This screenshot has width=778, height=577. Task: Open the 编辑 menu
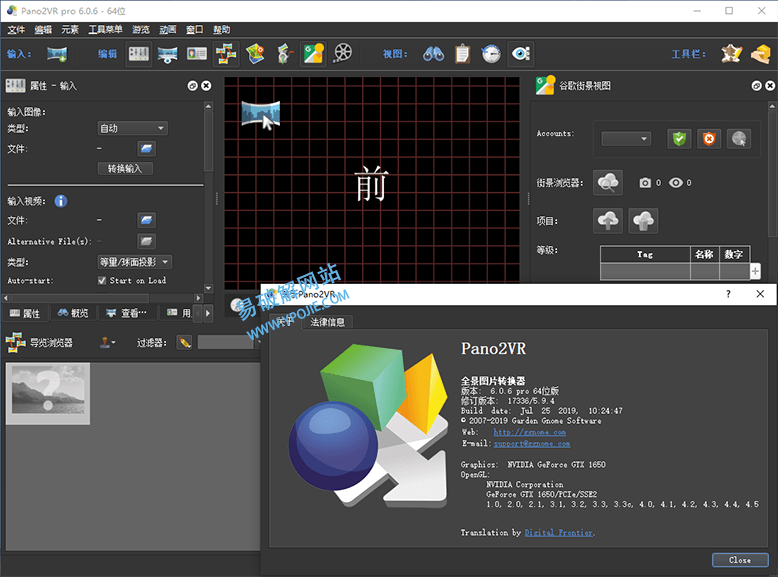tap(43, 30)
